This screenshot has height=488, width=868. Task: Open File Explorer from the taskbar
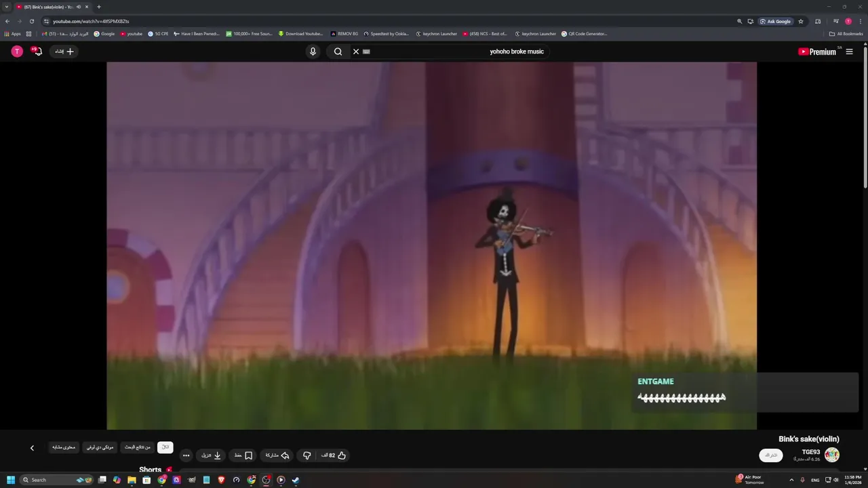pos(132,480)
